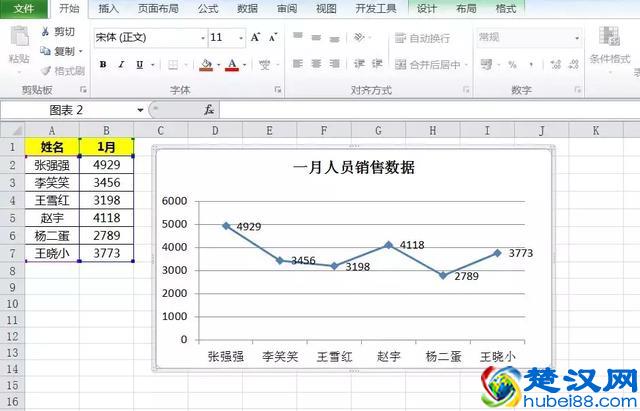Click the Paste (粘贴) icon
640x411 pixels.
(19, 37)
